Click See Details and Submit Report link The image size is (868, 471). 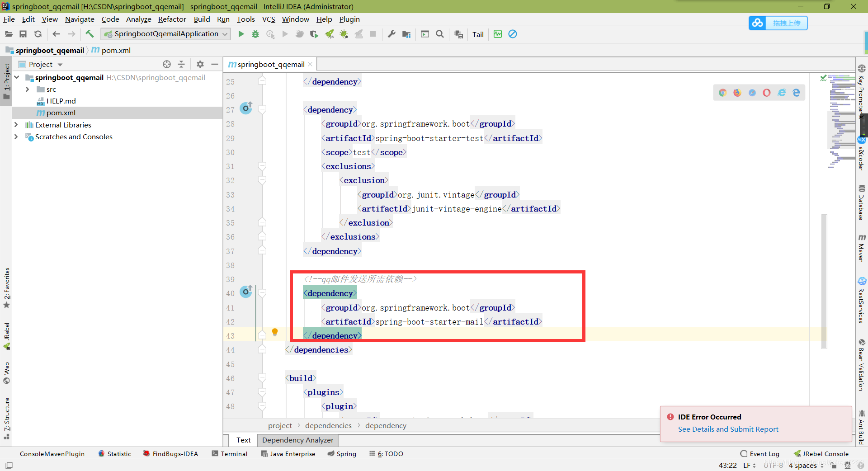pos(728,429)
